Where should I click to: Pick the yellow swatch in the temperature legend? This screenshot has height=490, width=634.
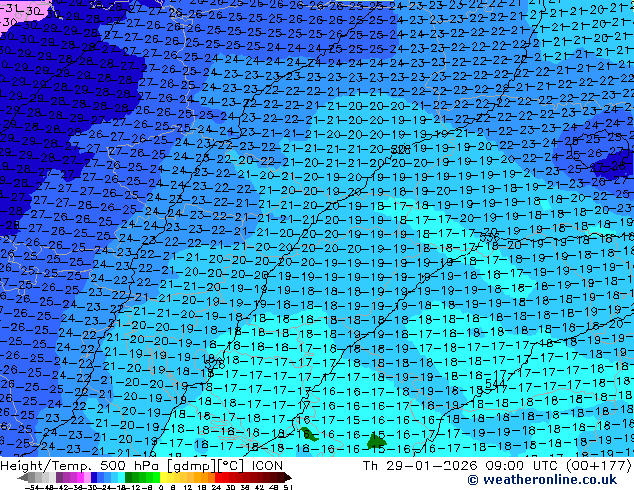click(x=164, y=478)
